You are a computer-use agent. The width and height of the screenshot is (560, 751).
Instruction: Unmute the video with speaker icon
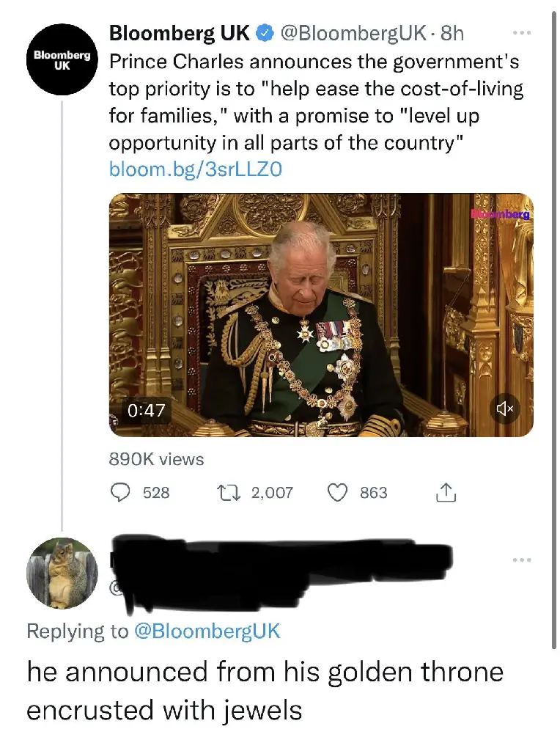pos(505,409)
